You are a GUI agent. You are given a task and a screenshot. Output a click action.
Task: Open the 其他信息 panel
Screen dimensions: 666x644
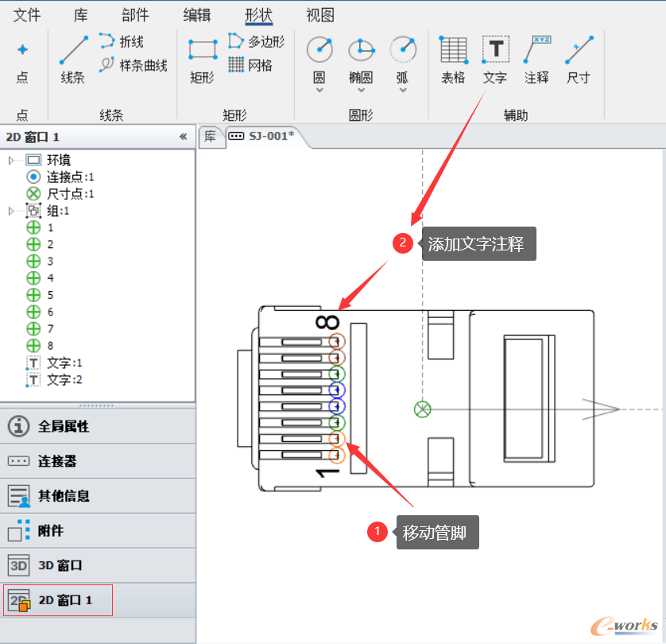(98, 496)
